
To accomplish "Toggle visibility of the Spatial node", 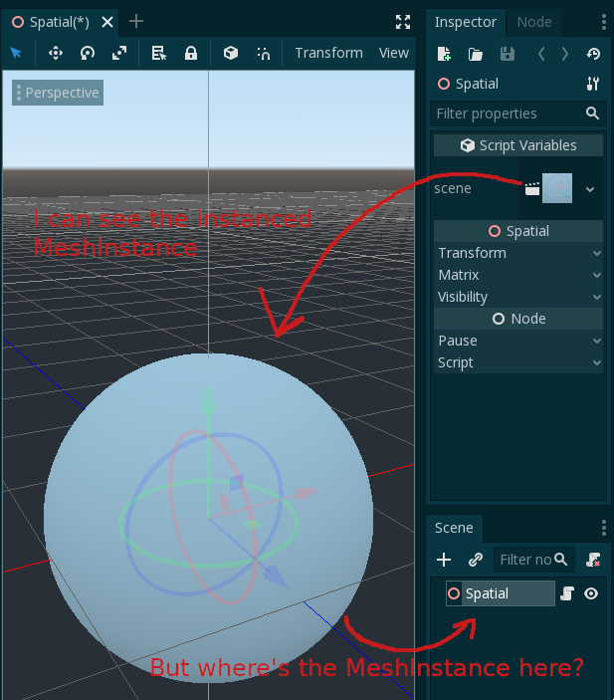I will (591, 593).
